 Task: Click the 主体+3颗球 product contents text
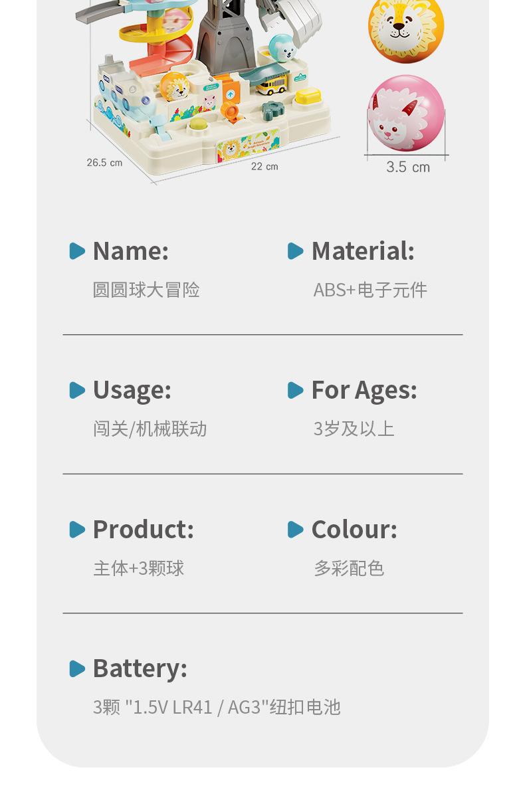(139, 568)
